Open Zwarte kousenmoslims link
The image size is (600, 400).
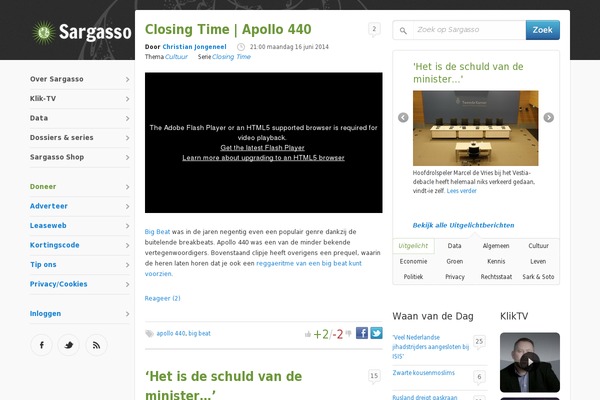(424, 372)
